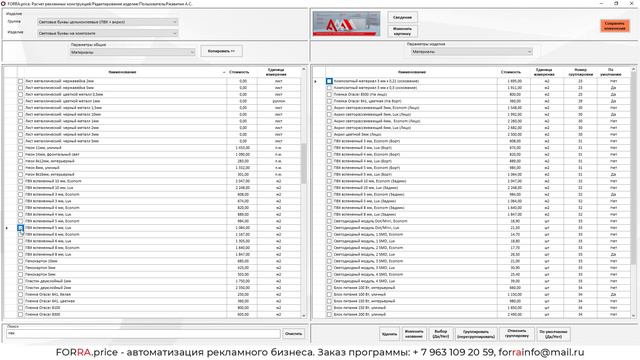Check the Пленка Oracal 641, белая checkbox

20,294
